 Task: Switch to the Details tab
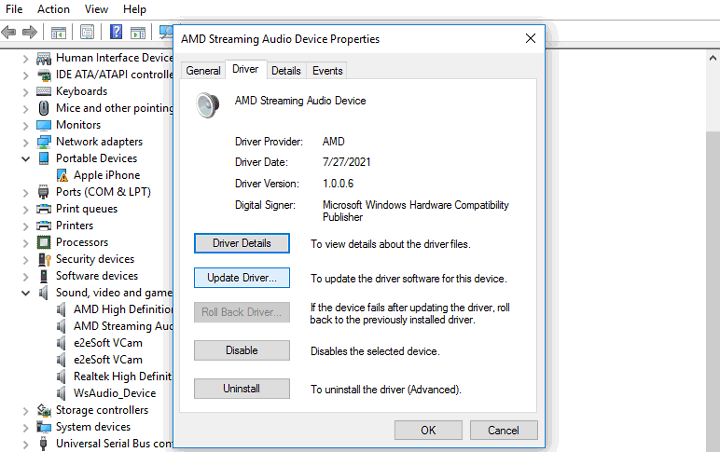(286, 70)
